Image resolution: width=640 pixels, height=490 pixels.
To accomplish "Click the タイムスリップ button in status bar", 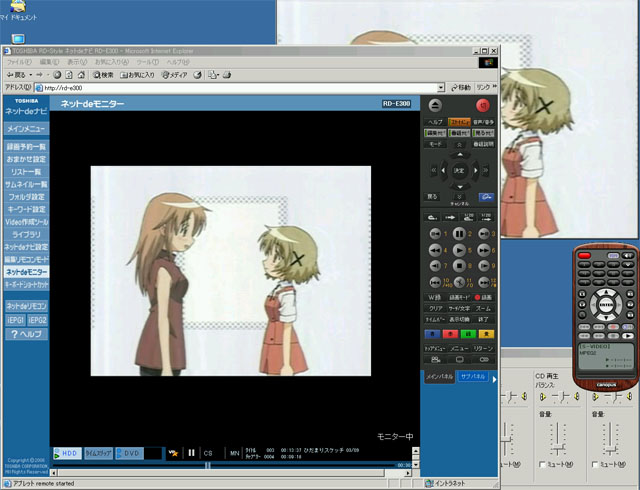I will pos(98,453).
